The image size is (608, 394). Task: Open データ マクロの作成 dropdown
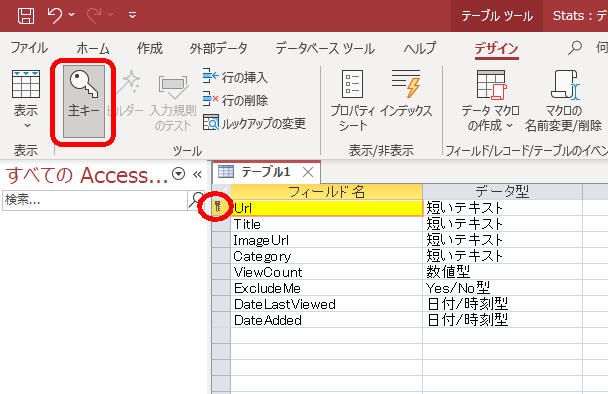[x=491, y=101]
